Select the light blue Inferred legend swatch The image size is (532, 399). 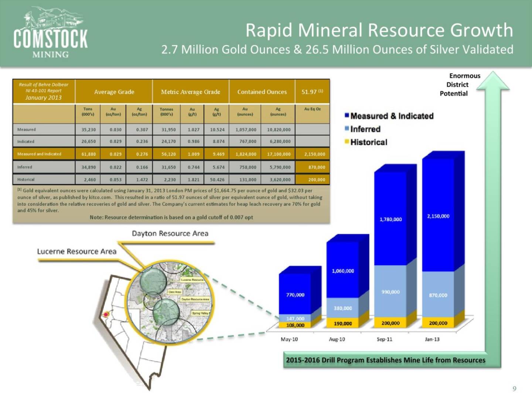tap(347, 129)
